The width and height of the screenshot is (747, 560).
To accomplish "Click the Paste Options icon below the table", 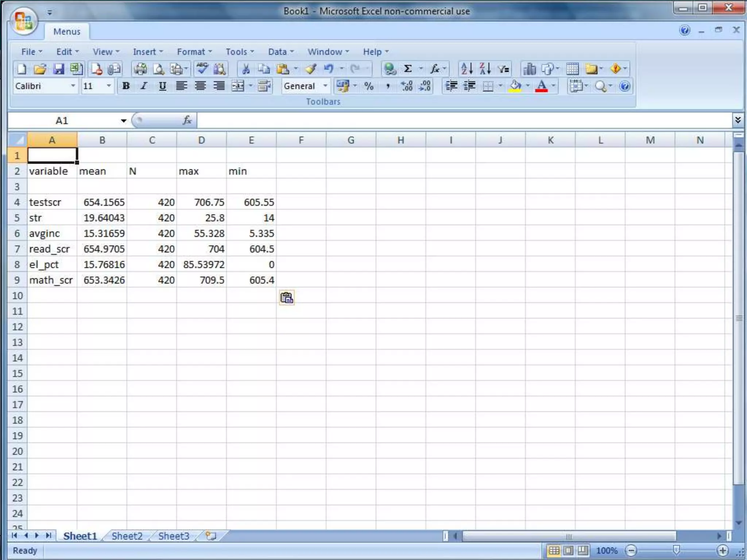I will 287,298.
